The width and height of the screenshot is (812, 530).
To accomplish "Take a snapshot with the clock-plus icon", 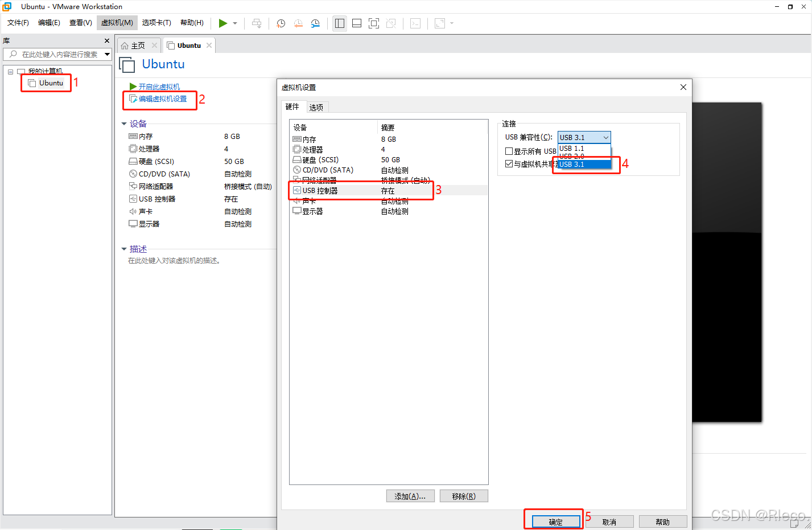I will point(281,23).
